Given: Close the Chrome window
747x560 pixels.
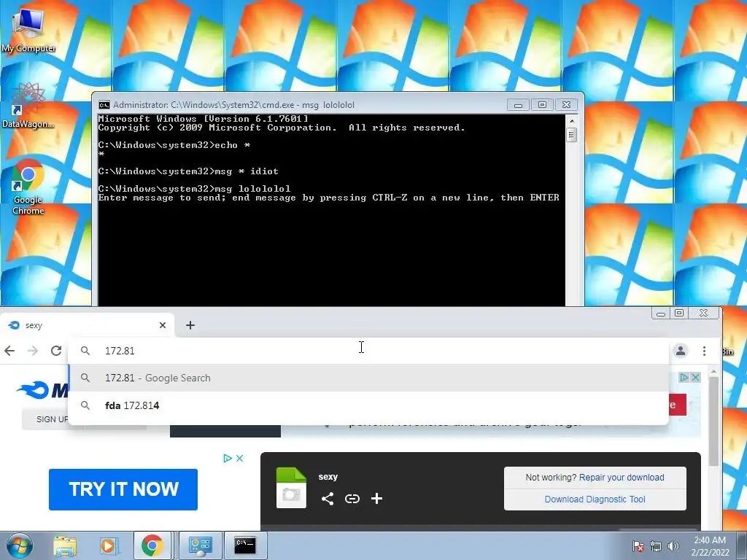Looking at the screenshot, I should tap(704, 314).
